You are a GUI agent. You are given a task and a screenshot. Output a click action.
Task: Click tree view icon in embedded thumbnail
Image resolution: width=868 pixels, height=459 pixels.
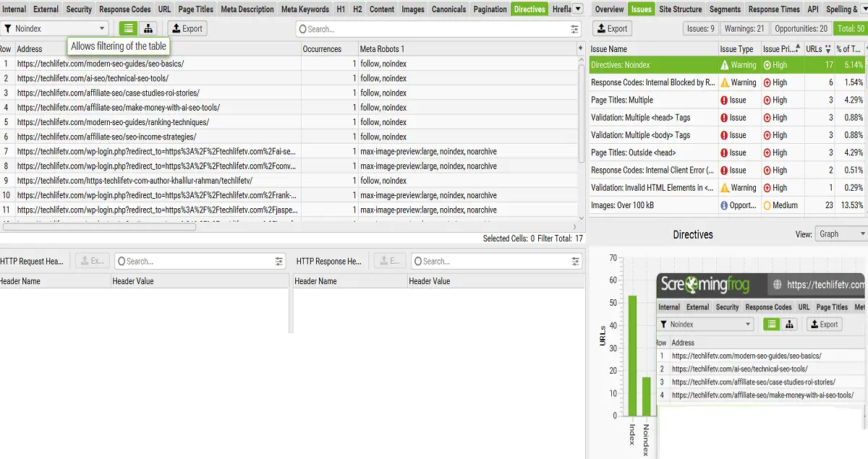pos(788,325)
